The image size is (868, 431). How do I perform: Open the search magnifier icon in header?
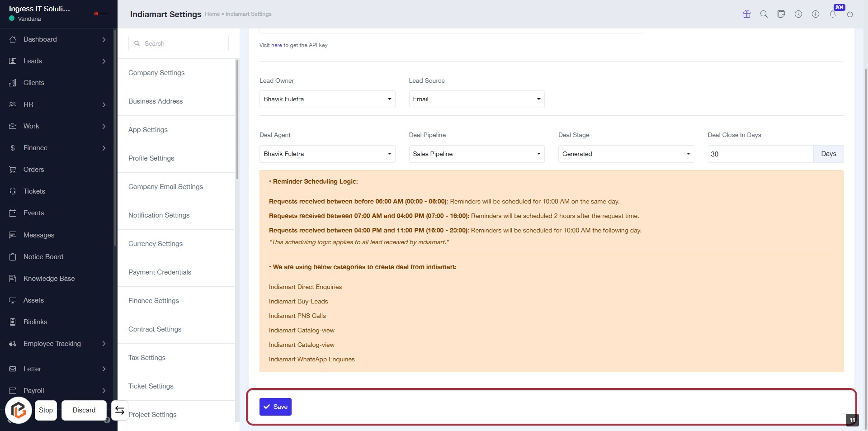click(x=764, y=14)
